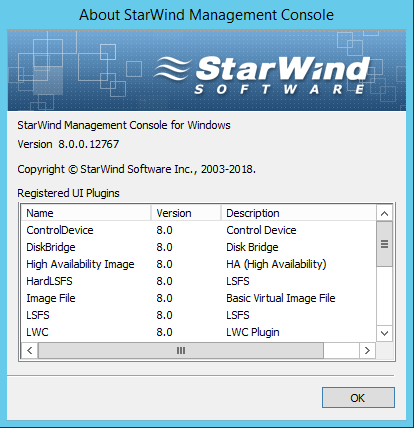The image size is (415, 428).
Task: Click version 8.0 in the HardLSFS row
Action: tap(164, 281)
